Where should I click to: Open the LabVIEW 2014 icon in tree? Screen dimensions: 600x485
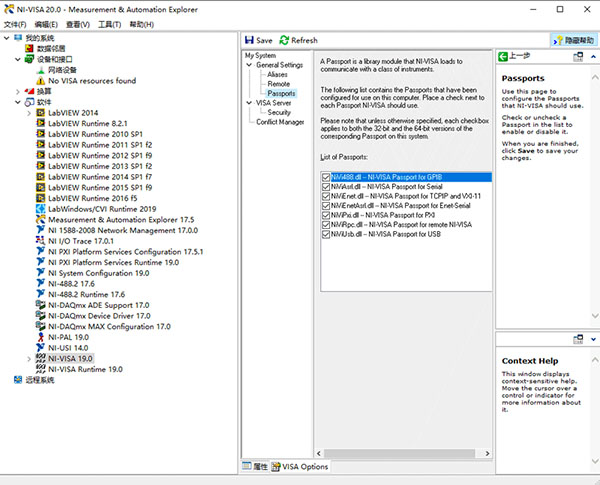point(41,113)
